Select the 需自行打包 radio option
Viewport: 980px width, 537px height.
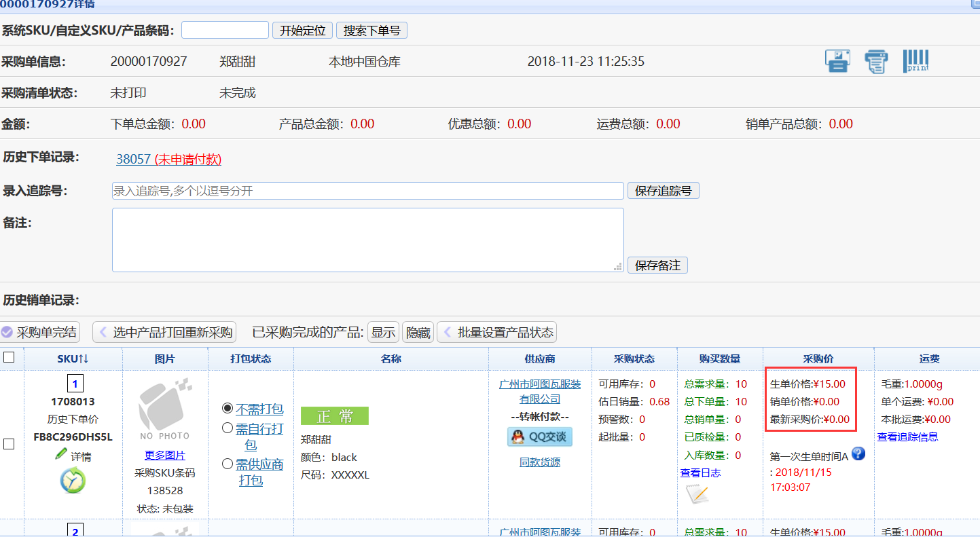pyautogui.click(x=228, y=428)
